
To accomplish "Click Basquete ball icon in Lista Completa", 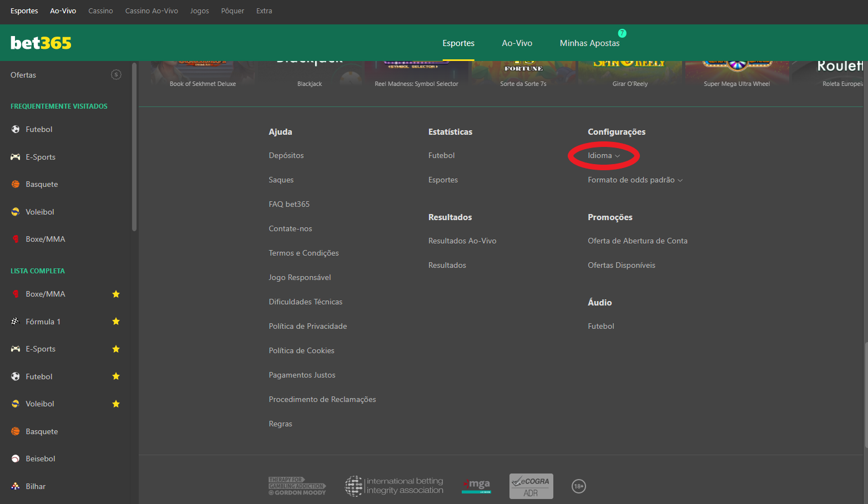I will click(16, 431).
